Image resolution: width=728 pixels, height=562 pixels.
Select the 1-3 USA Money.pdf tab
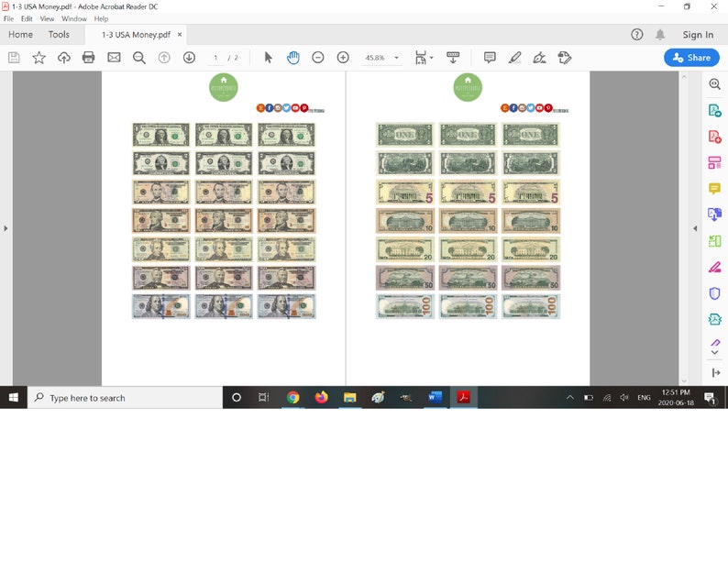136,35
